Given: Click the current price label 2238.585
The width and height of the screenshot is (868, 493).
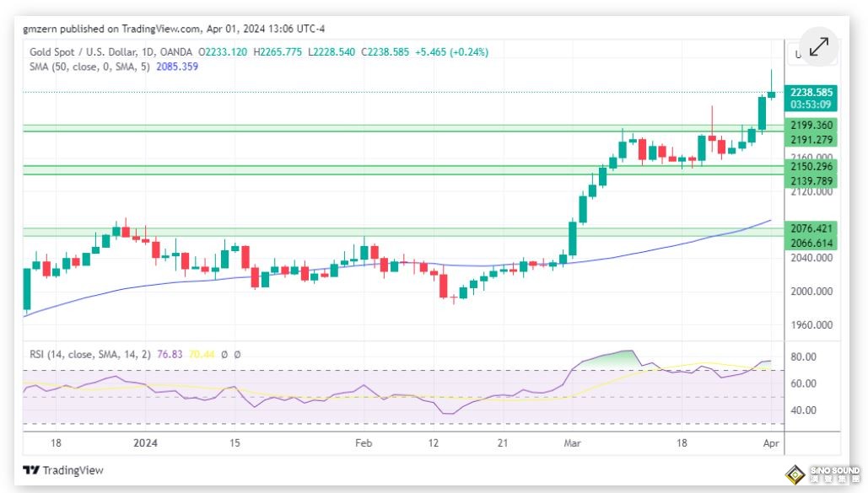Looking at the screenshot, I should (x=811, y=92).
